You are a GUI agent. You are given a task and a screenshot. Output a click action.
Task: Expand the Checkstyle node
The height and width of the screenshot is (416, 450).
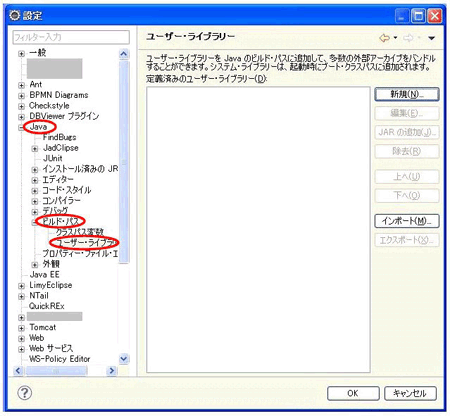(21, 107)
